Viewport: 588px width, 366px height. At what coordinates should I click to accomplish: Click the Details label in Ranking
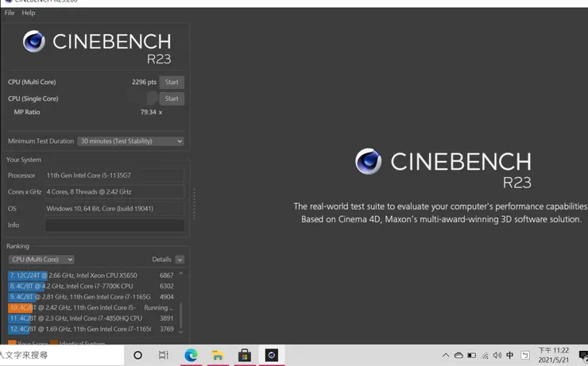point(161,260)
